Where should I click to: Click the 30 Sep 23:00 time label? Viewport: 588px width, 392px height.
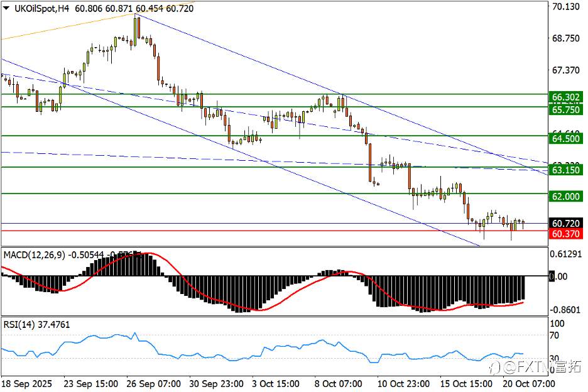click(216, 384)
